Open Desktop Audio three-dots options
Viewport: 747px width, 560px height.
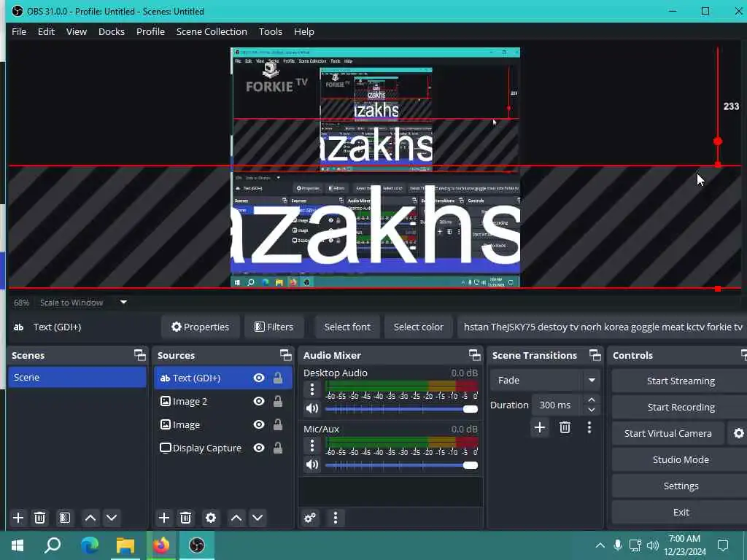[312, 389]
